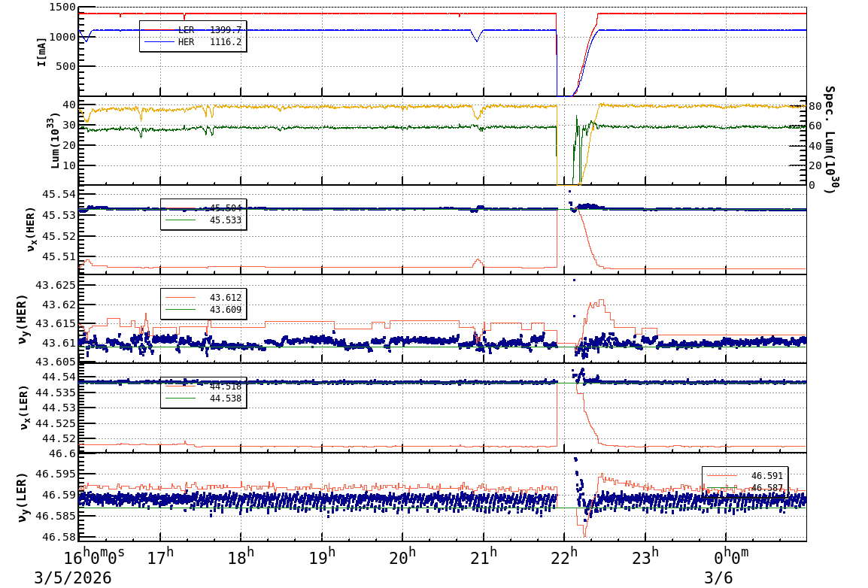Click the 46.591 legend value
The height and width of the screenshot is (588, 868).
pos(766,476)
